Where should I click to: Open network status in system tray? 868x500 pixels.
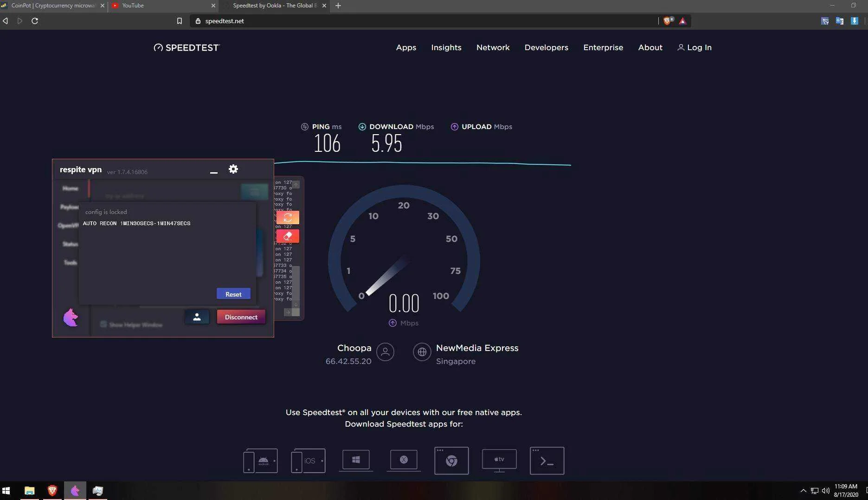click(x=815, y=491)
